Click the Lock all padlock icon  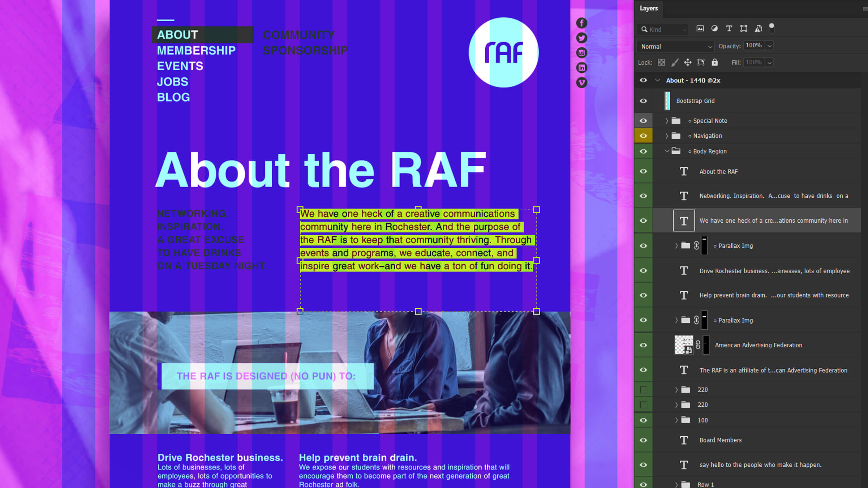pos(715,62)
